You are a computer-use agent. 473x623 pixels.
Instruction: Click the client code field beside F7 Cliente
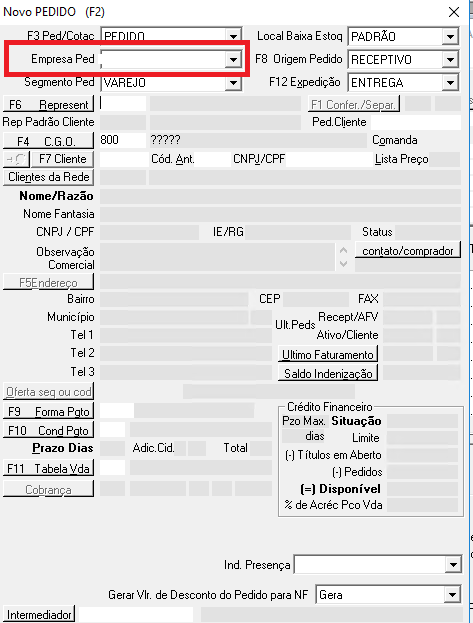tap(124, 159)
